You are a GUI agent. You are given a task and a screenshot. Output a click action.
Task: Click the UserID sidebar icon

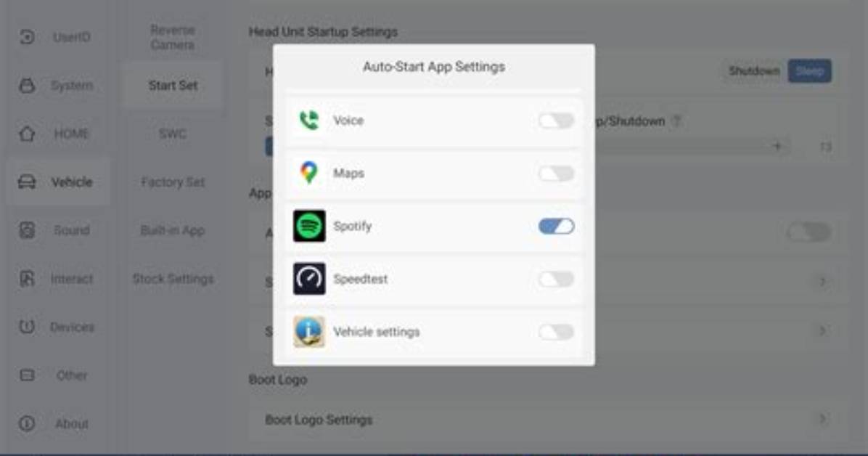[27, 37]
